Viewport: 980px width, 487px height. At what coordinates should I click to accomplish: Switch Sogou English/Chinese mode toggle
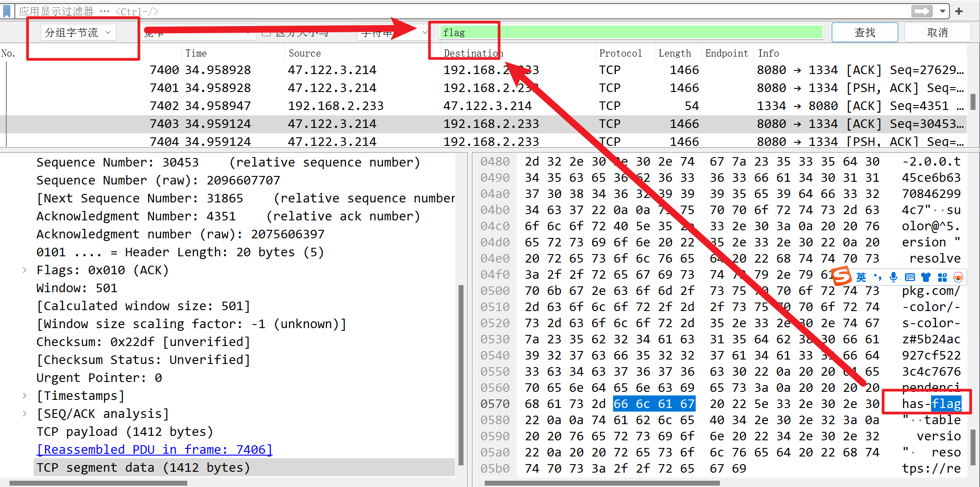point(861,277)
